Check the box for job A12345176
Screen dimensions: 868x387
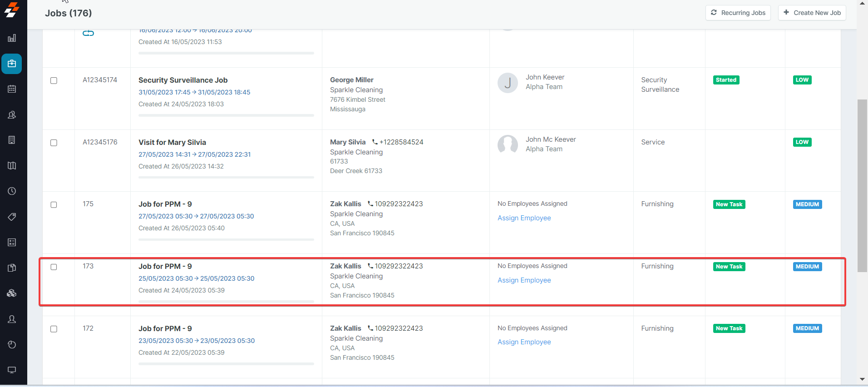point(54,143)
